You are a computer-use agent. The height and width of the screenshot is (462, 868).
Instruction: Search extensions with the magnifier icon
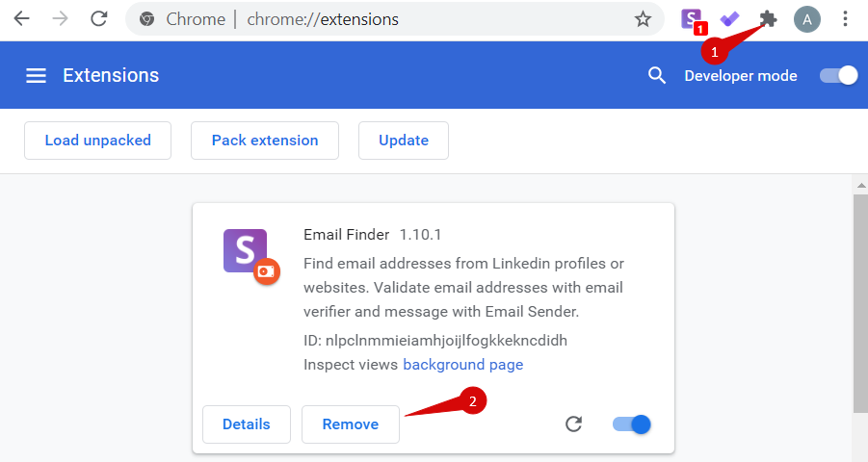pyautogui.click(x=656, y=75)
